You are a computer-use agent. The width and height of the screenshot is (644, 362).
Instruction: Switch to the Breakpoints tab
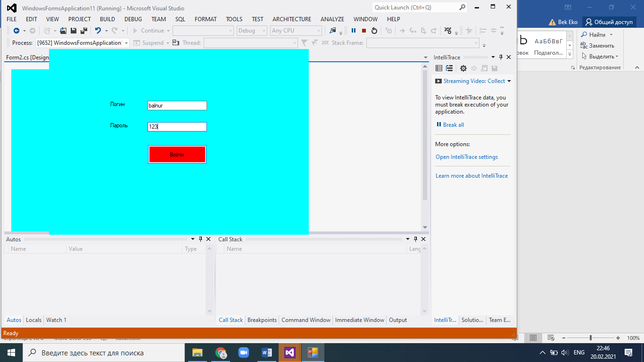click(x=262, y=320)
